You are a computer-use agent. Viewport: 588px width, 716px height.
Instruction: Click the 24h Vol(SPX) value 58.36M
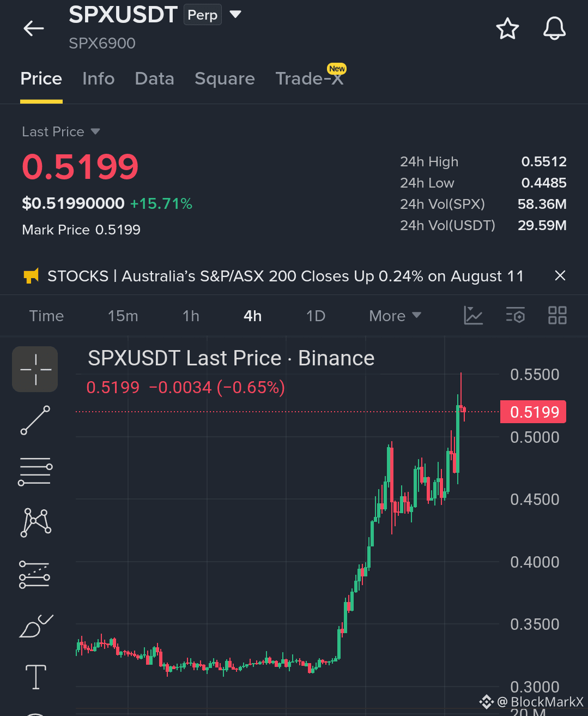pos(542,204)
